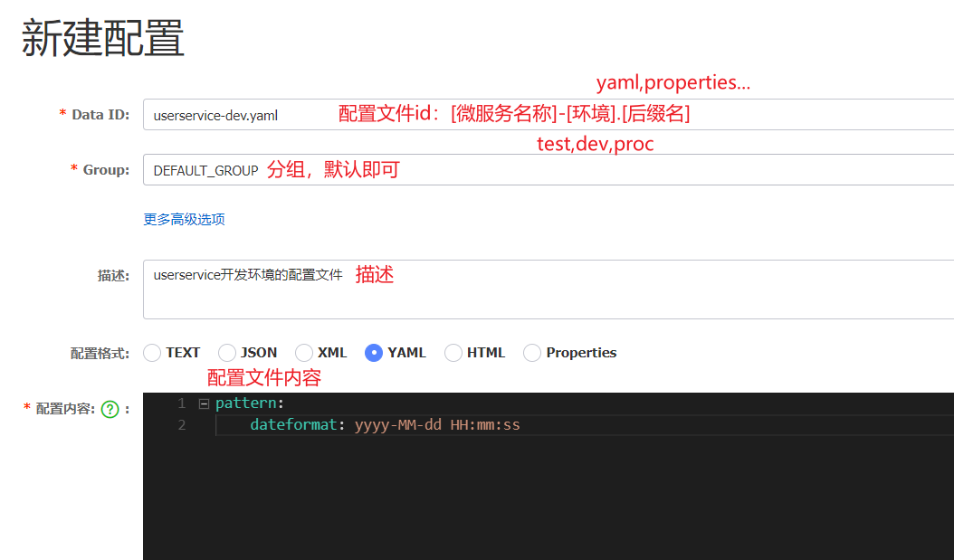Open 更多高级选项 advanced options link
This screenshot has width=954, height=560.
(184, 219)
